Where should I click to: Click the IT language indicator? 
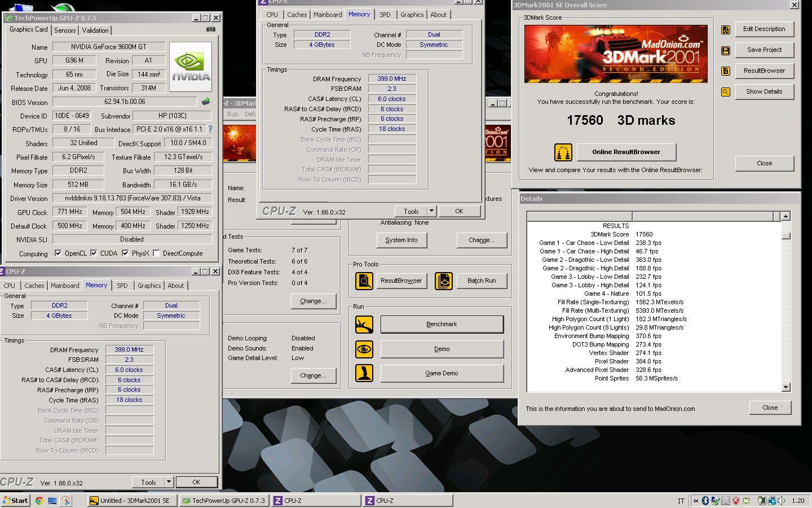pyautogui.click(x=681, y=501)
